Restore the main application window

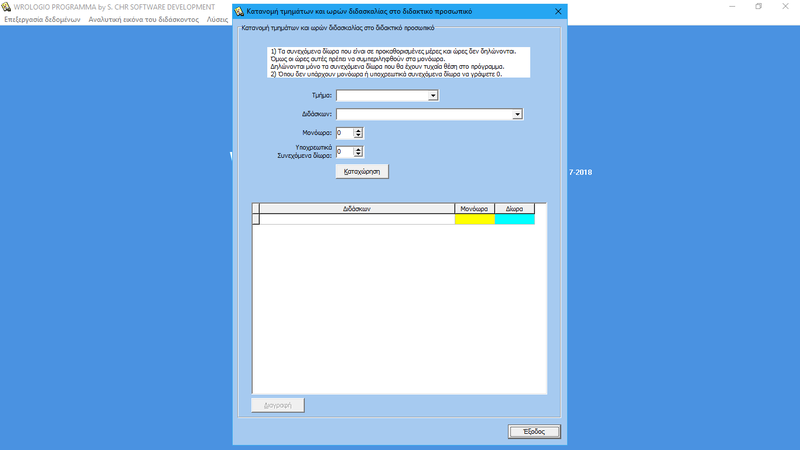(x=759, y=7)
